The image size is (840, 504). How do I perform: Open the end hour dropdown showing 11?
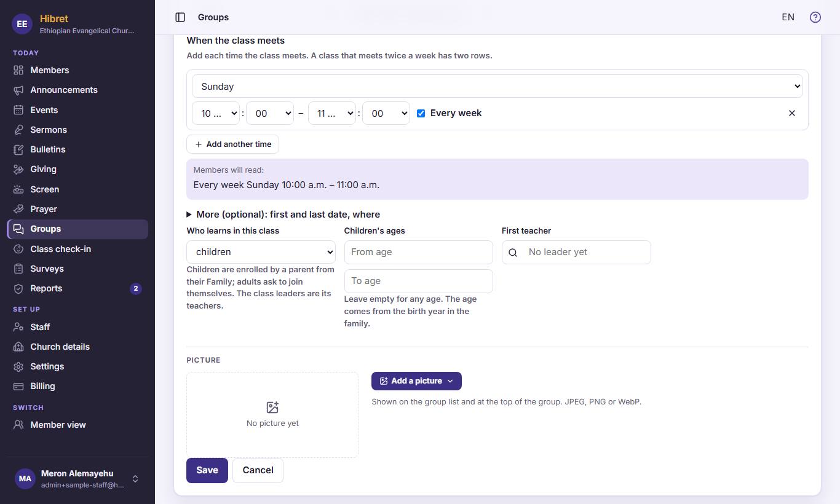tap(332, 113)
